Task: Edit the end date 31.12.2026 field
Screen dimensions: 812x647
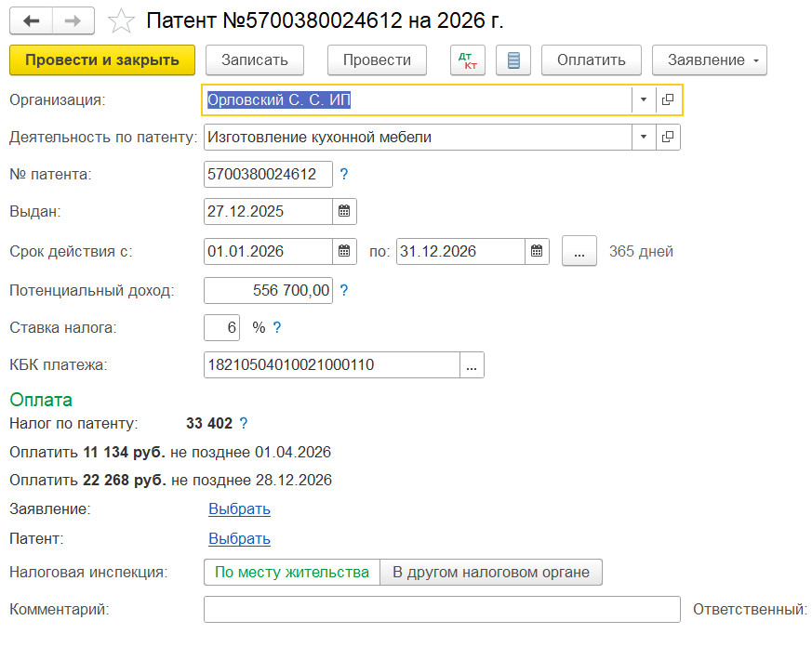Action: tap(461, 251)
